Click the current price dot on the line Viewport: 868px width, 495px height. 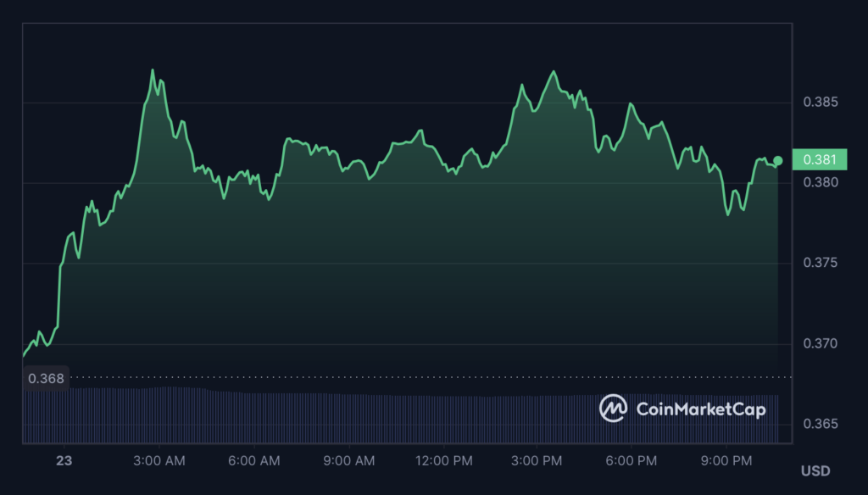pyautogui.click(x=778, y=160)
